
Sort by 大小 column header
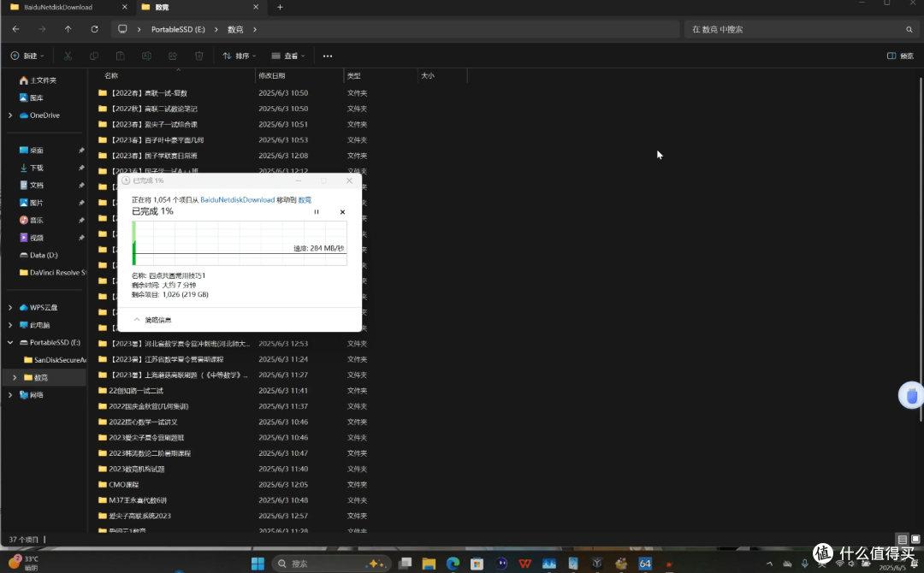tap(428, 75)
